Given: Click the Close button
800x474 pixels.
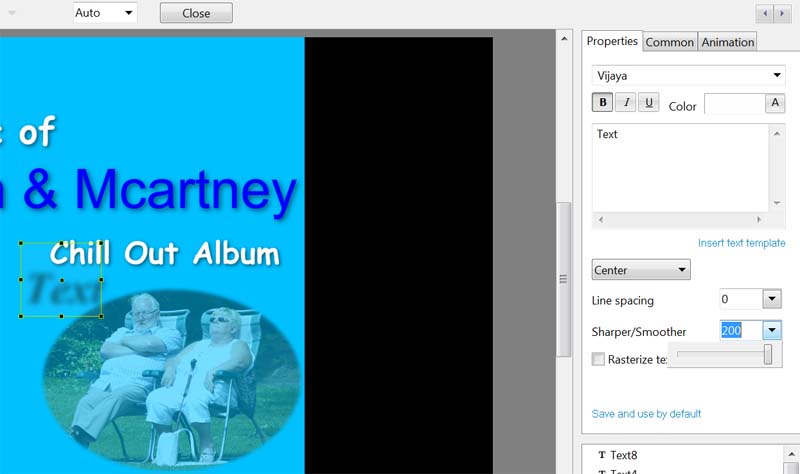Looking at the screenshot, I should coord(196,13).
